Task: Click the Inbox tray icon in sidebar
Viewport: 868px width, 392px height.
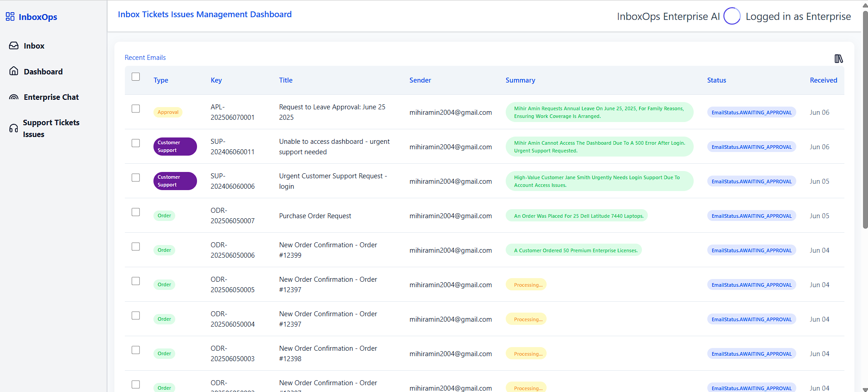Action: coord(14,46)
